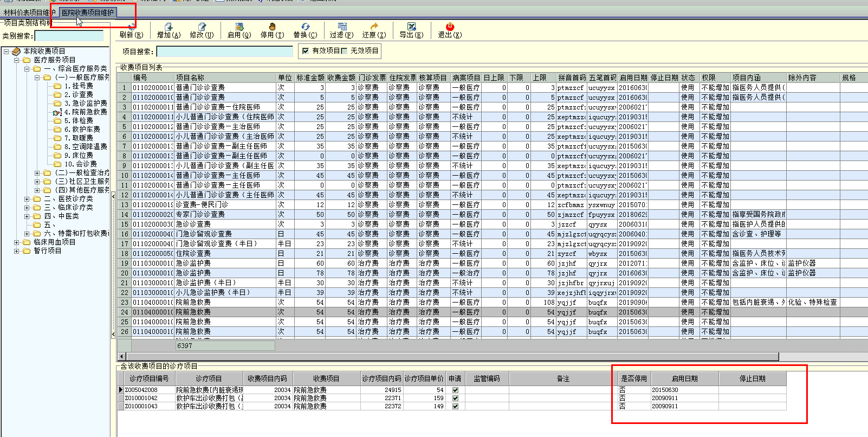Click the folder icon beside 6. 救护车费
868x437 pixels.
(57, 130)
